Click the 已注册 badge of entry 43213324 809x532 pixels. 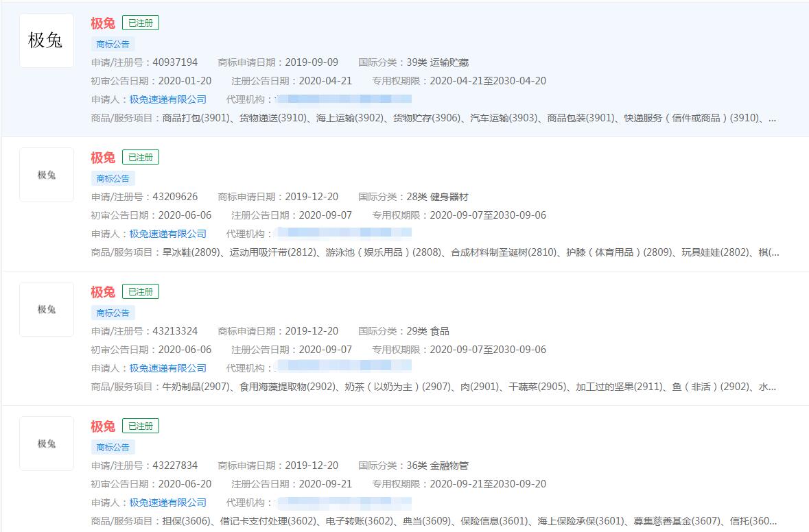click(x=141, y=291)
